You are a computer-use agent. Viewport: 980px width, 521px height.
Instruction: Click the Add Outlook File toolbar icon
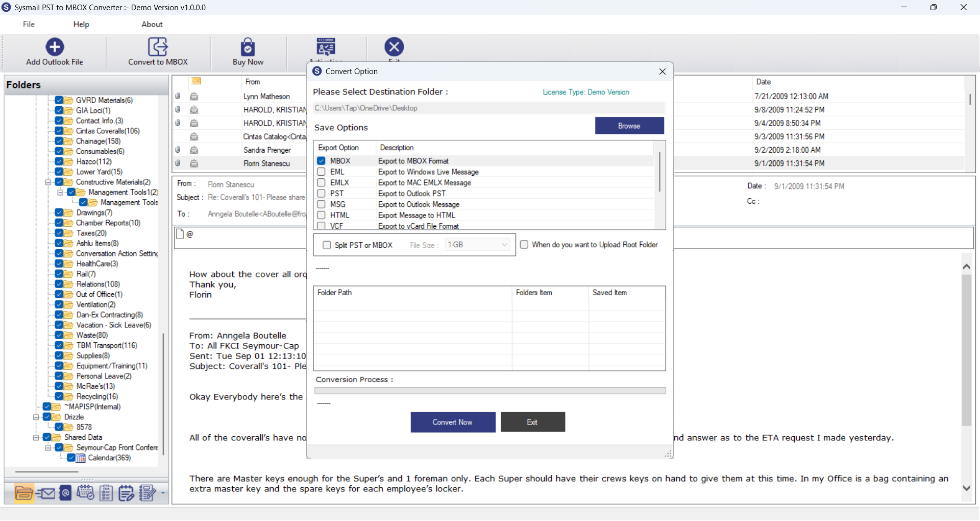[55, 47]
